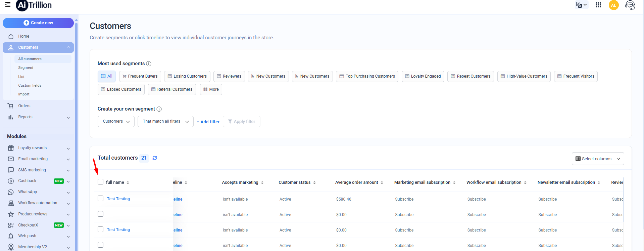Tick the select-all customers checkbox
The image size is (644, 251).
[100, 182]
